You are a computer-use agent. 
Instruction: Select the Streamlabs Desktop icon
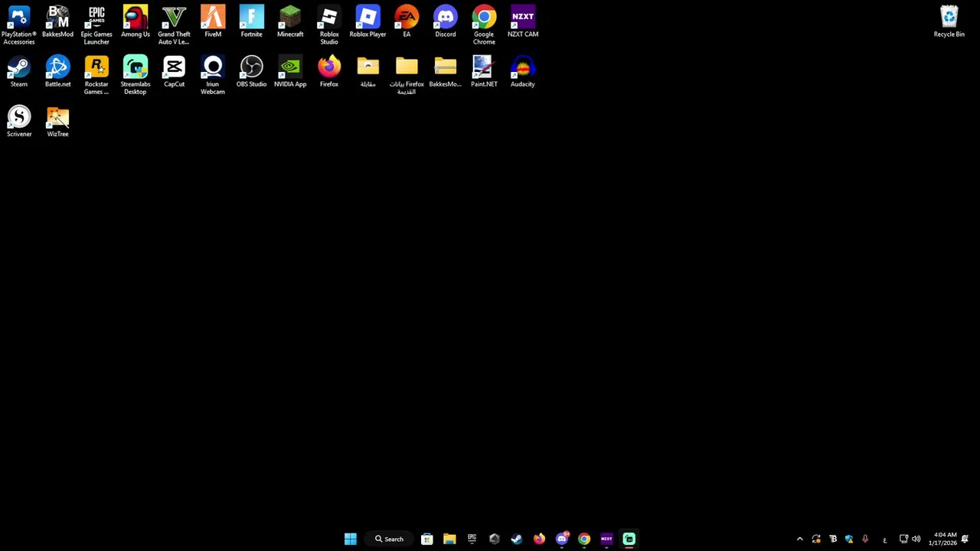136,75
